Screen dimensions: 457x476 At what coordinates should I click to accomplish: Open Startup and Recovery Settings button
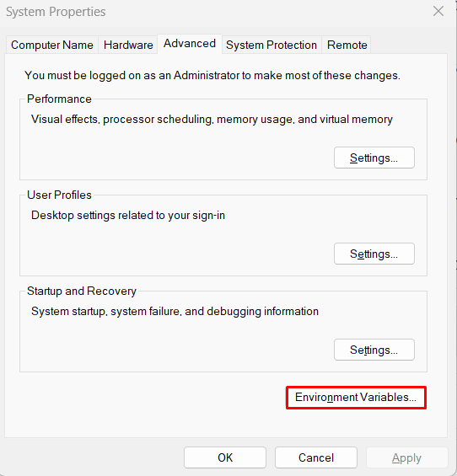[x=374, y=350]
